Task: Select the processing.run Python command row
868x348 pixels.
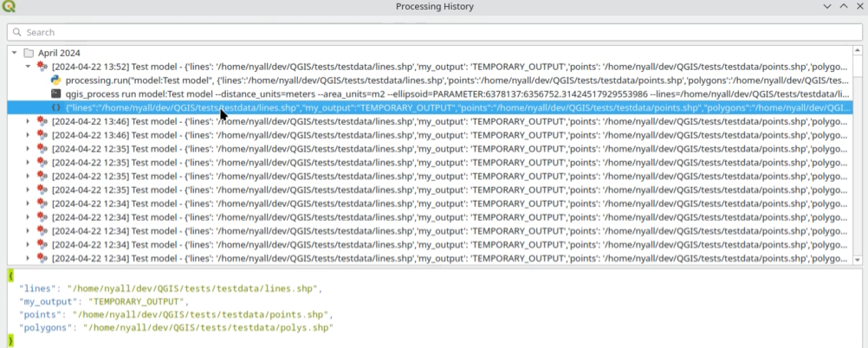Action: [433, 80]
